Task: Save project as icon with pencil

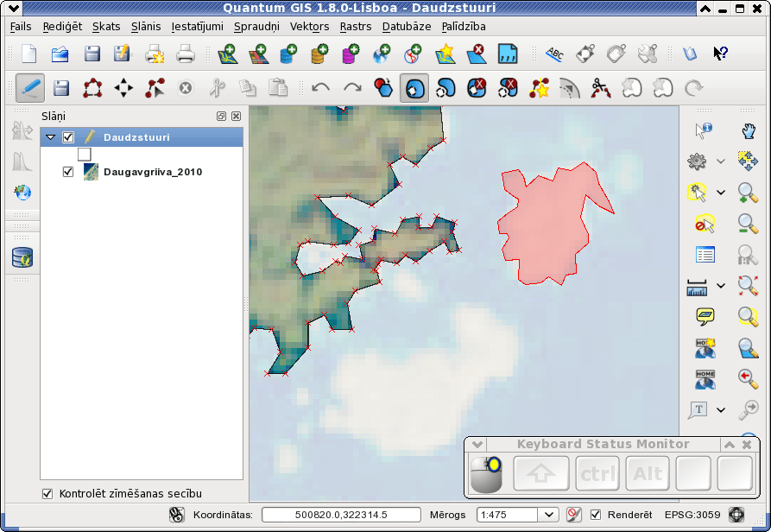Action: [x=122, y=54]
